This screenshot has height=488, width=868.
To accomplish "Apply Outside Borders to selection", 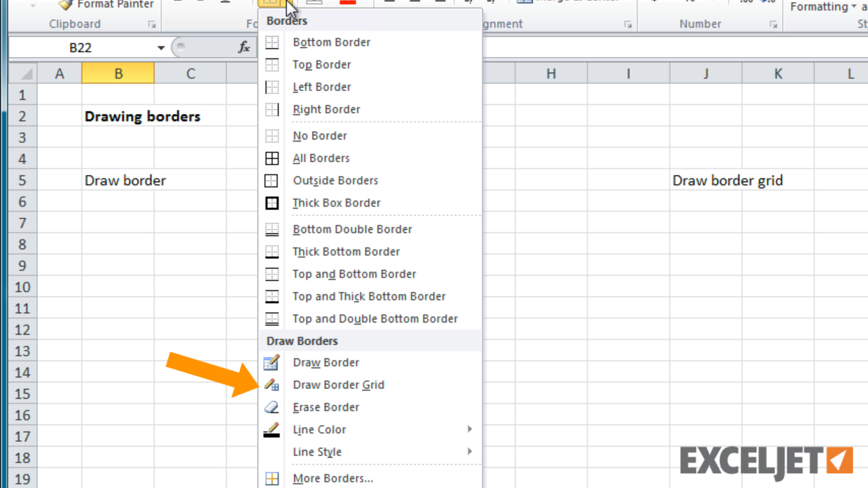I will pyautogui.click(x=335, y=180).
